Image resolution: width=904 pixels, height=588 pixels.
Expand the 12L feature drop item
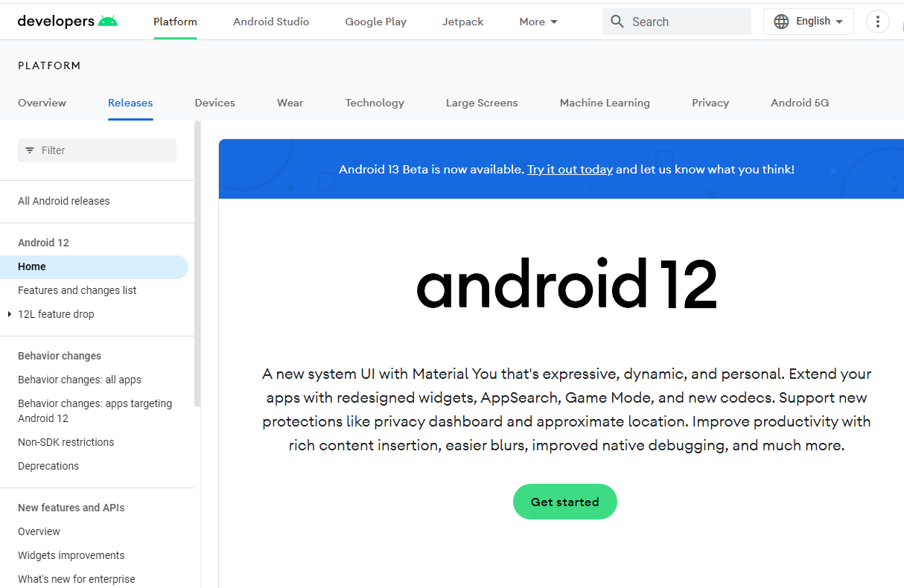(x=10, y=314)
